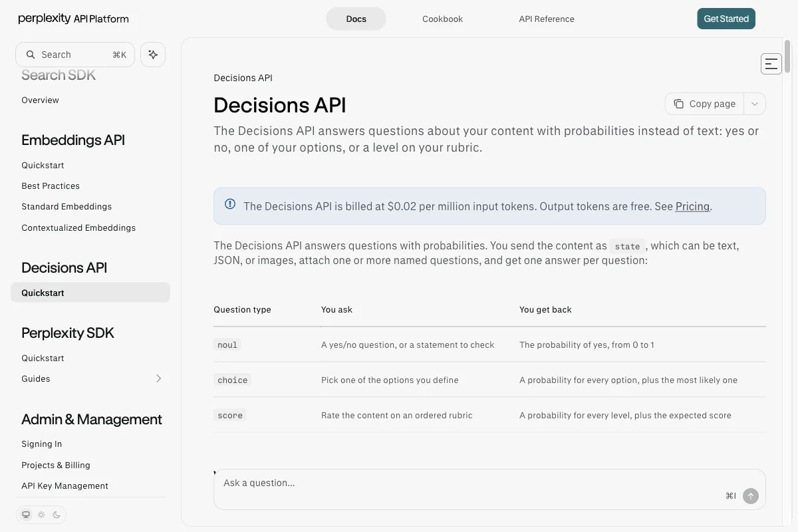Select Decisions API Quickstart in sidebar

(90, 293)
